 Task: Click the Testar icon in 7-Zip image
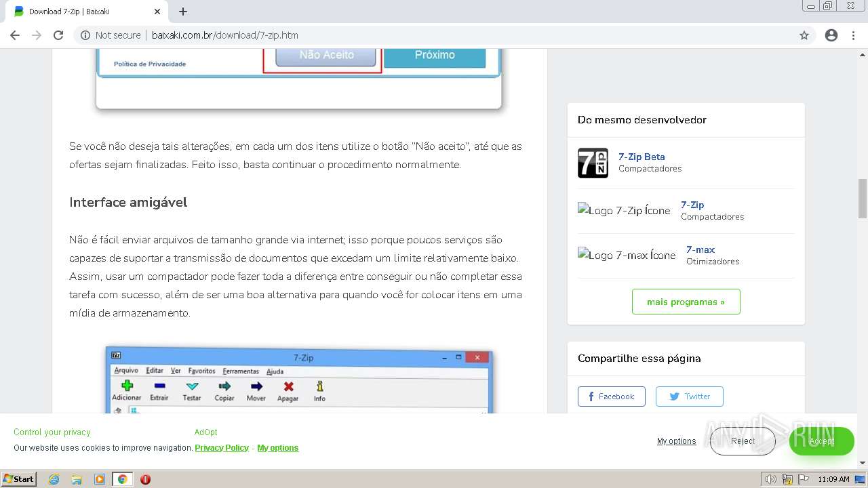point(192,391)
